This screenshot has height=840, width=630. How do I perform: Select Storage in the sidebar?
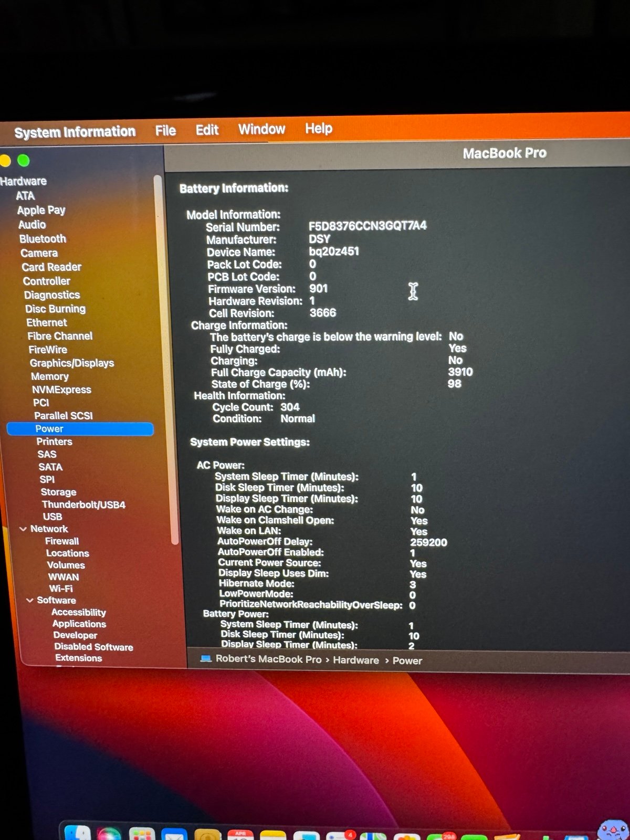point(58,492)
